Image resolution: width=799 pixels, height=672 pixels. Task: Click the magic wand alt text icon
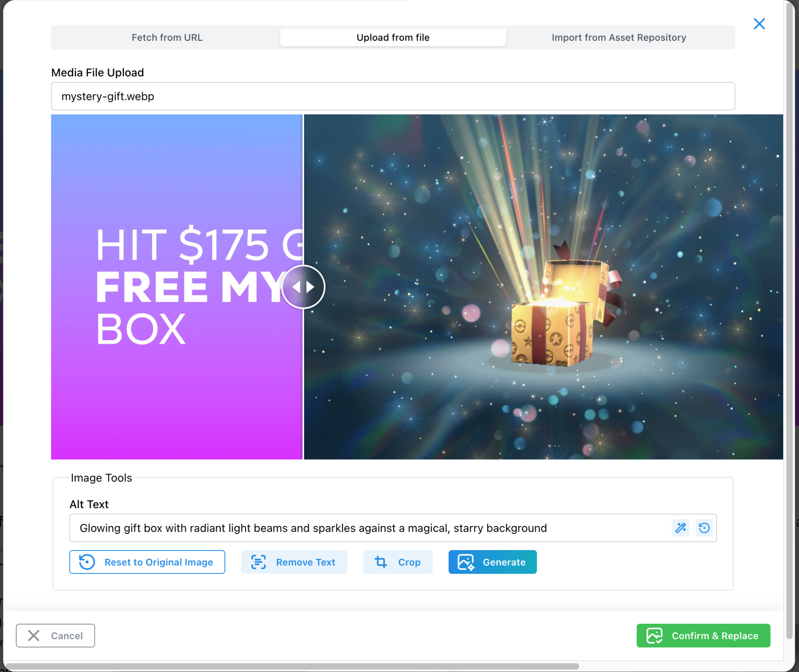tap(680, 528)
